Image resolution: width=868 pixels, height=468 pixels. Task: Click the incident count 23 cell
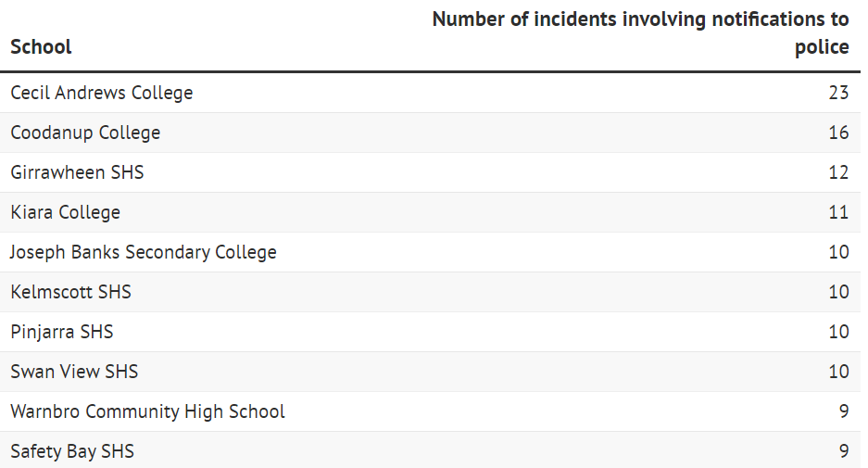(x=838, y=93)
